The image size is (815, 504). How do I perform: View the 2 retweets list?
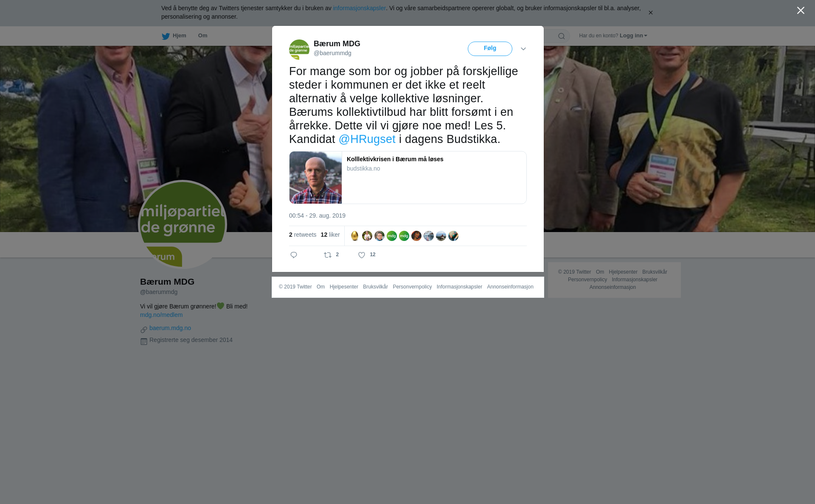coord(303,235)
